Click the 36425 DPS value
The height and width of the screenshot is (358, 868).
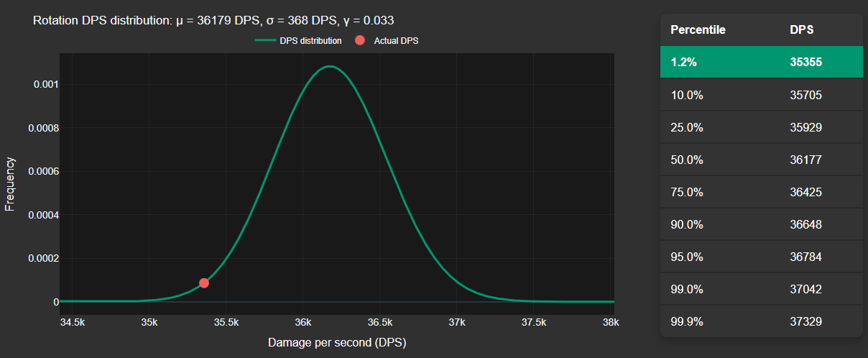(x=805, y=192)
